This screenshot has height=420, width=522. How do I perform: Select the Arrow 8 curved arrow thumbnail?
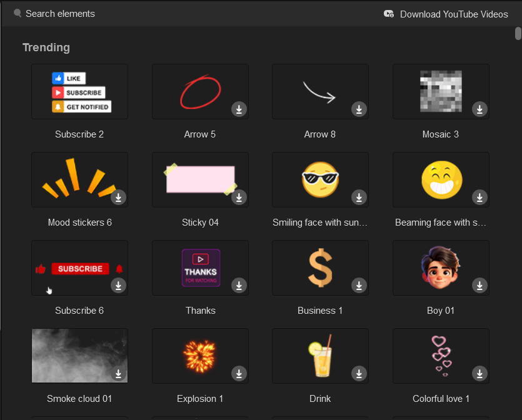(320, 91)
